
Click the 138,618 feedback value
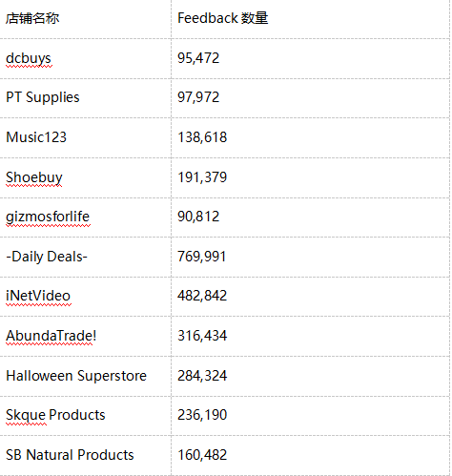202,137
